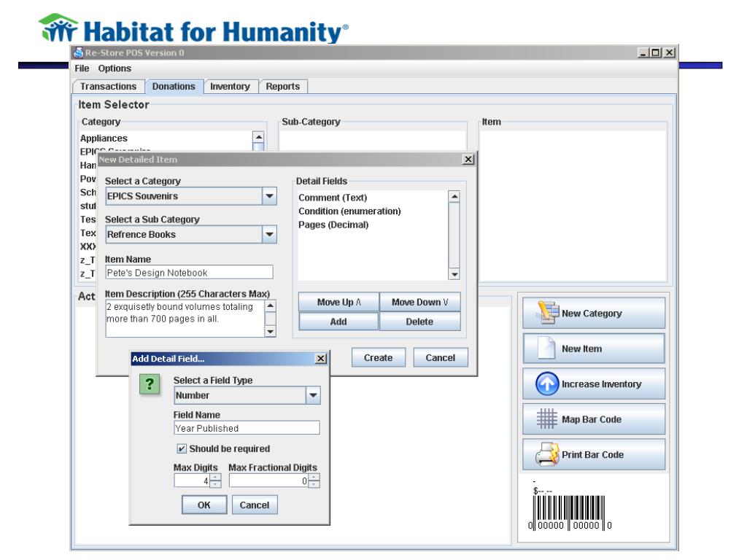Increase Max Fractional Digits with up stepper

[314, 477]
